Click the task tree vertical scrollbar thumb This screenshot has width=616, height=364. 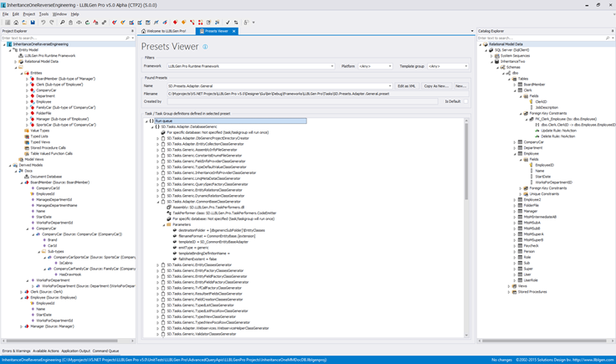466,161
